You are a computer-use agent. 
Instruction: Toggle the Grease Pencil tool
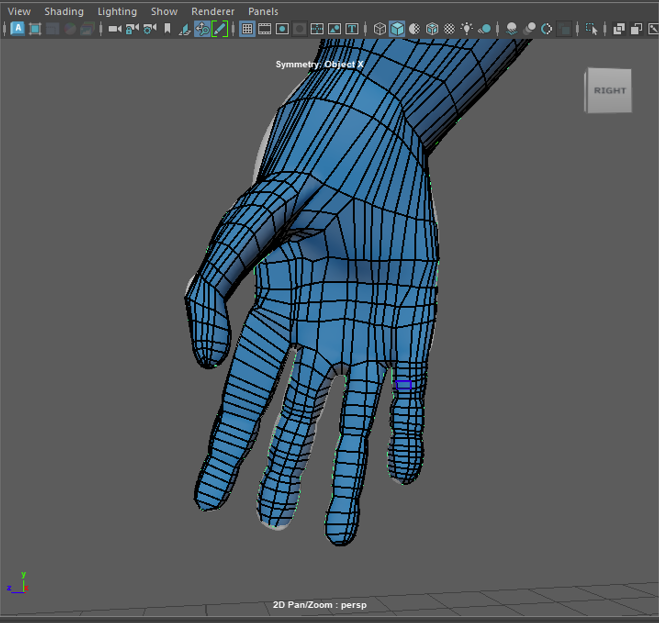pyautogui.click(x=219, y=29)
